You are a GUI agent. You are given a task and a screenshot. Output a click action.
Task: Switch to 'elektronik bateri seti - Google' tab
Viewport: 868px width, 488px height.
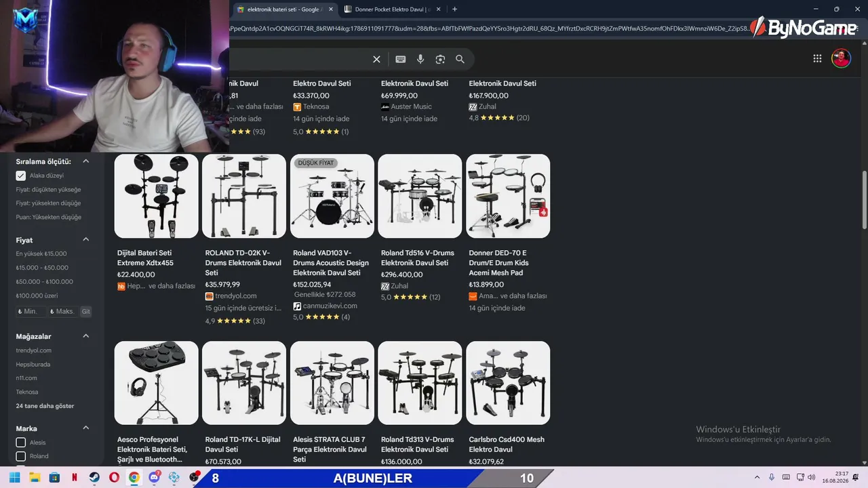click(x=285, y=9)
